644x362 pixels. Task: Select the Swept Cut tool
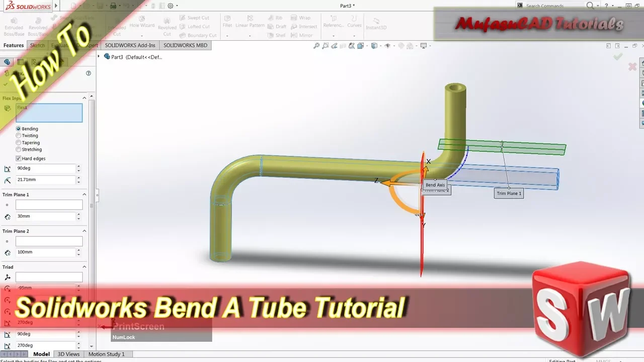tap(194, 18)
